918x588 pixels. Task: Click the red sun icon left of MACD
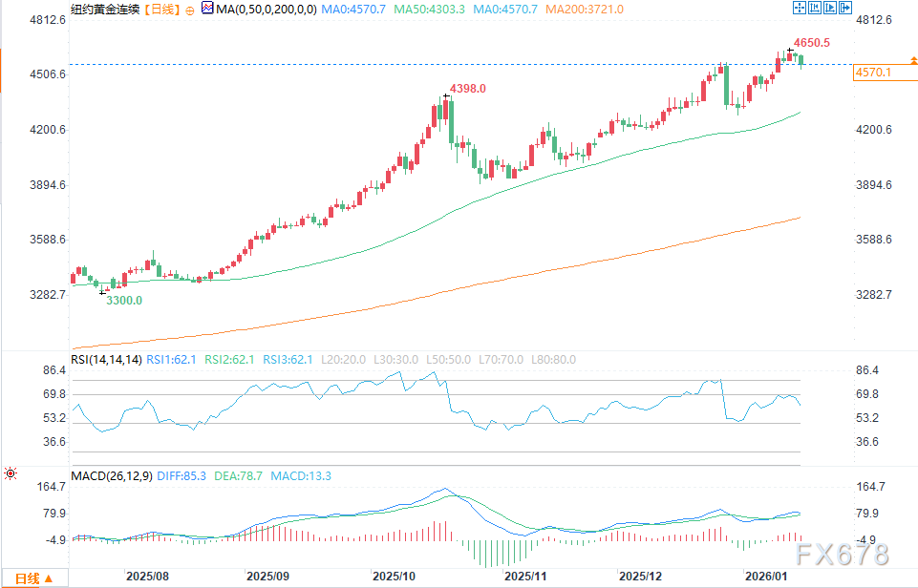(x=11, y=473)
